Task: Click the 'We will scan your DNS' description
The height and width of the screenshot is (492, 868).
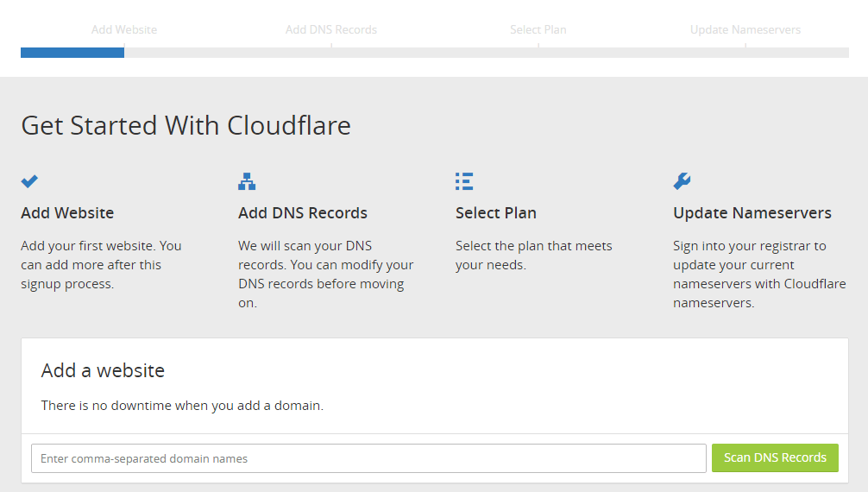Action: tap(326, 274)
